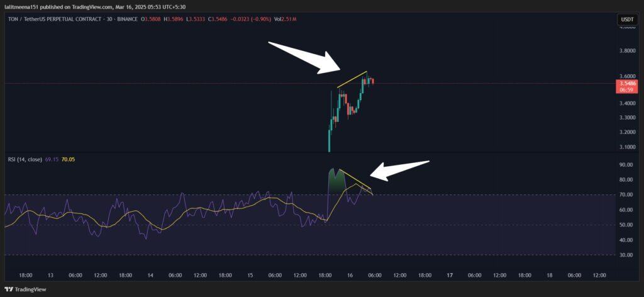
Task: Click date label 13 on time axis
Action: coord(50,275)
